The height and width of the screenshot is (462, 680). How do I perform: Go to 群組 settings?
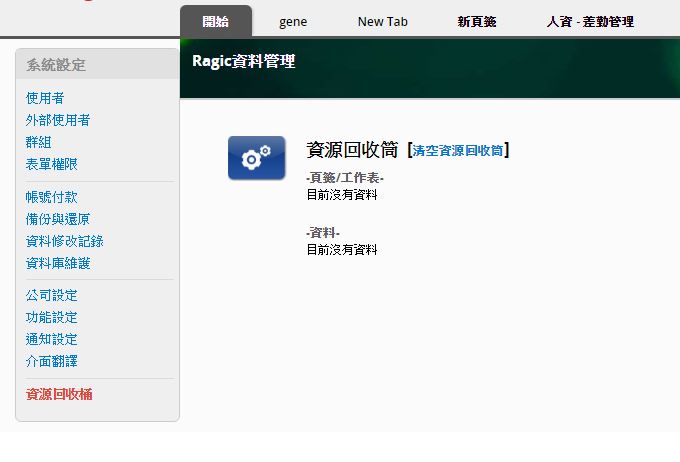point(39,142)
